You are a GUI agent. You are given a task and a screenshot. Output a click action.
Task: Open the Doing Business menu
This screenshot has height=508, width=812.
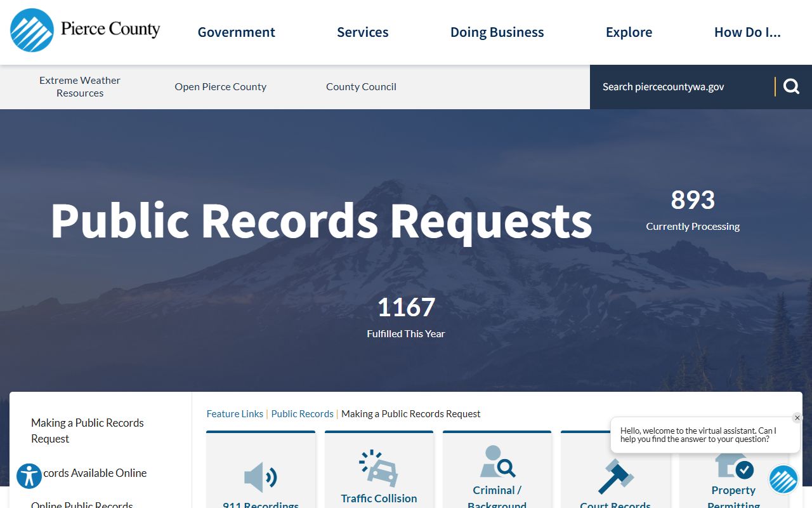[x=497, y=32]
